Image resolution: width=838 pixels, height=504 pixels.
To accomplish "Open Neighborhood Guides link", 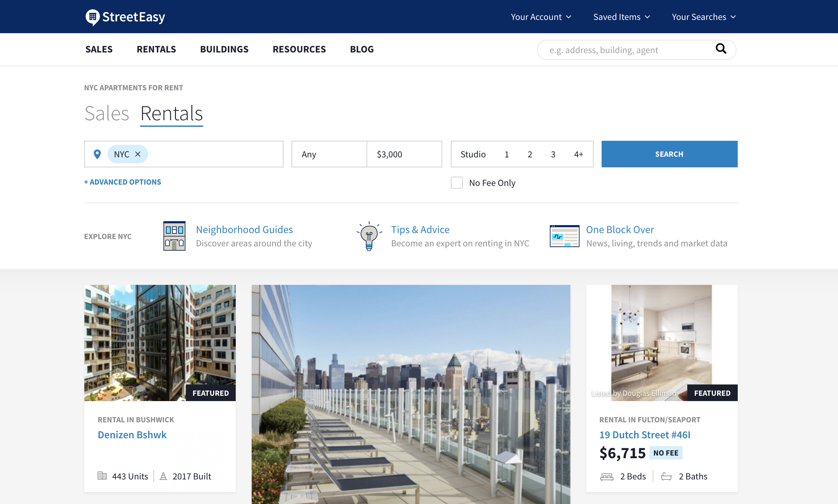I will 244,229.
